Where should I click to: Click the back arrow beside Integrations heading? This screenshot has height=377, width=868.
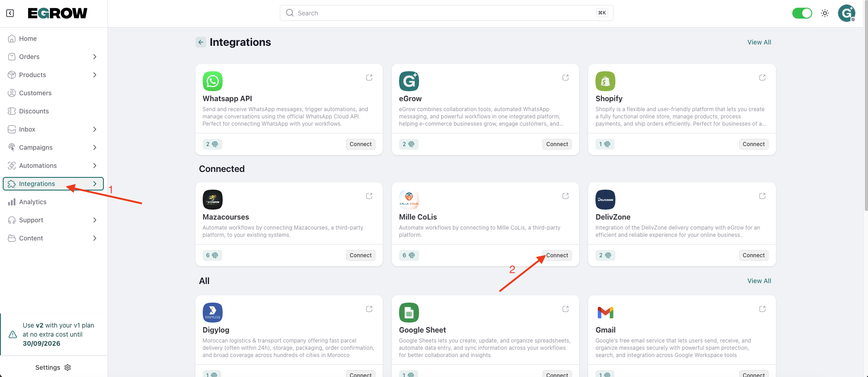(x=201, y=42)
